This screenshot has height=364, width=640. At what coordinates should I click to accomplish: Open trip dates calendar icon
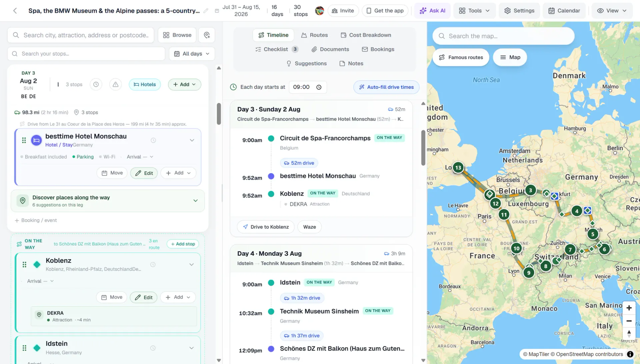point(217,11)
